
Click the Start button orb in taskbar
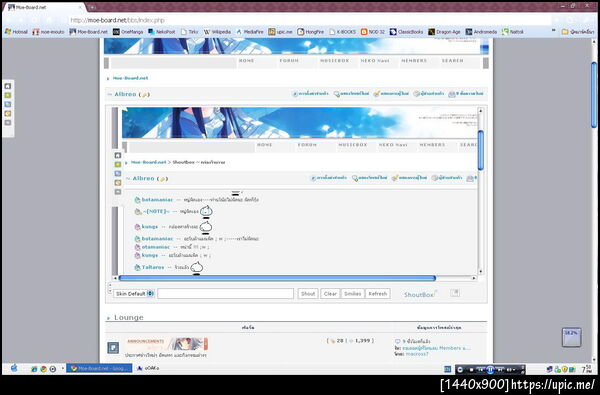[x=14, y=369]
